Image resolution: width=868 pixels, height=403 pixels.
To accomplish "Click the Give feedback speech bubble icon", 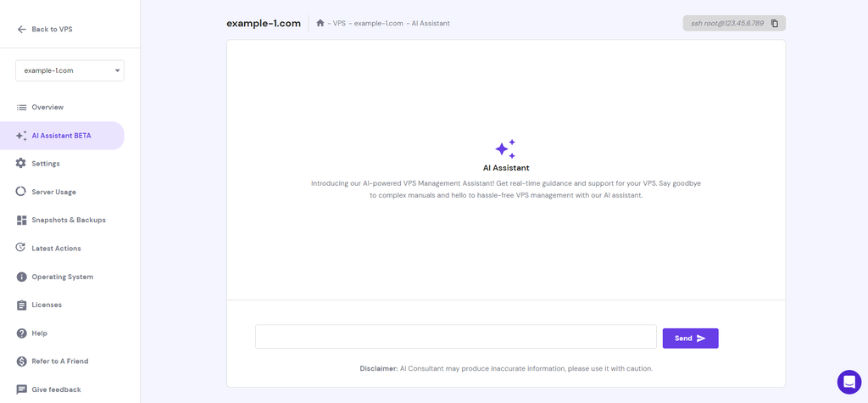I will click(x=21, y=389).
